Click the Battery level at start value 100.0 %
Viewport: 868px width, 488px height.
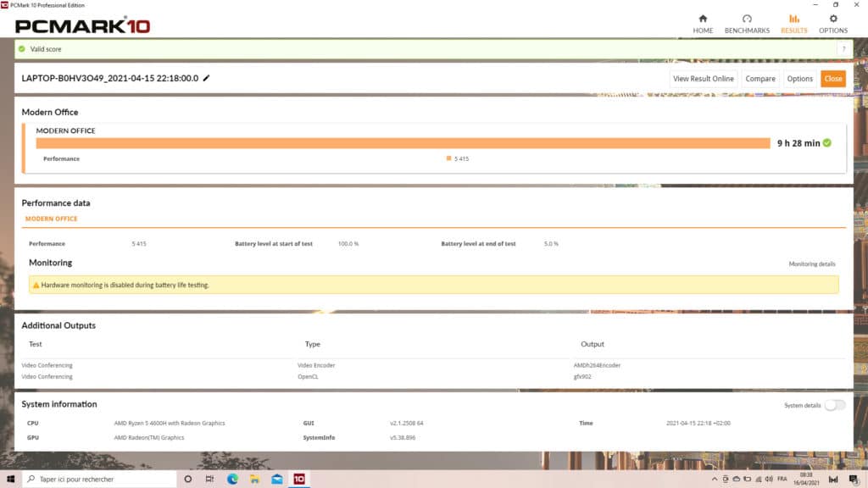pyautogui.click(x=348, y=243)
